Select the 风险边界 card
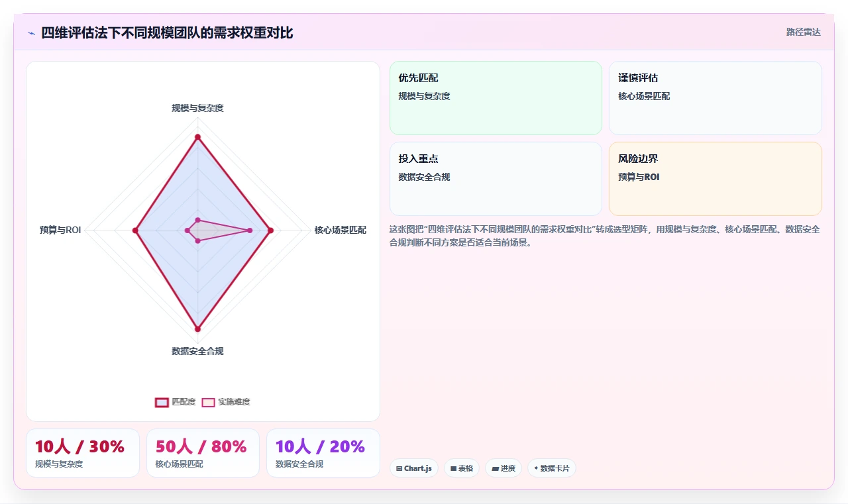Viewport: 848px width, 504px height. 715,179
